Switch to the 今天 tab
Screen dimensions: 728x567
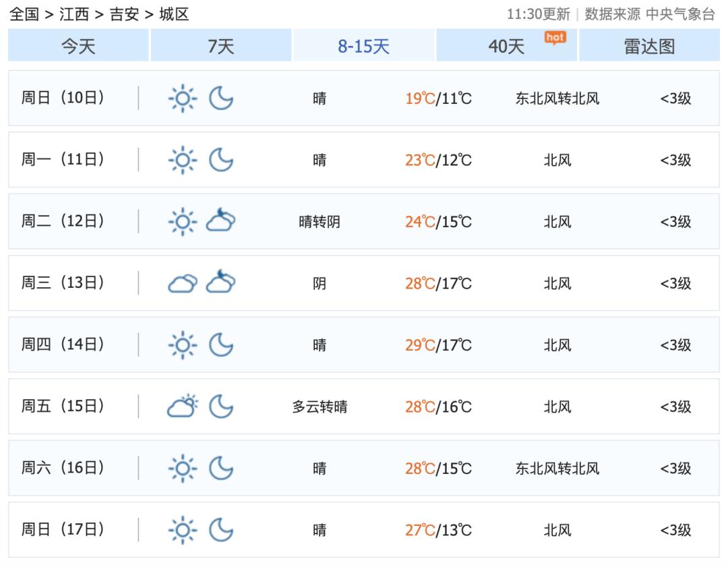tap(79, 47)
